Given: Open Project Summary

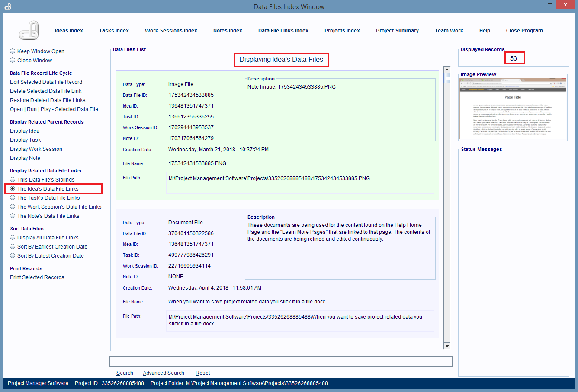Looking at the screenshot, I should (397, 31).
